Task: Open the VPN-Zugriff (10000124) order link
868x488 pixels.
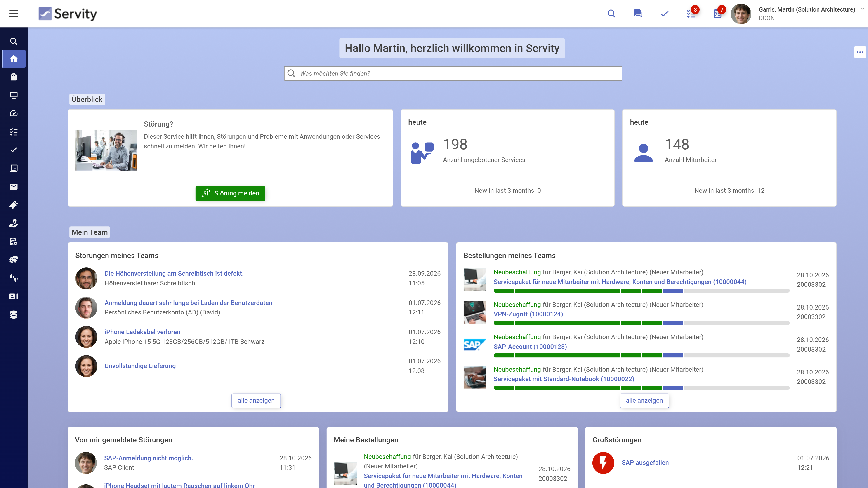Action: pos(528,314)
